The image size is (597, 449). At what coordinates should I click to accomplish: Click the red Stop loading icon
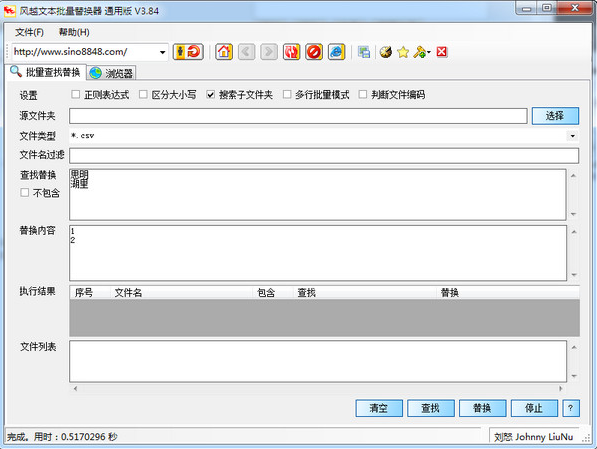(314, 52)
